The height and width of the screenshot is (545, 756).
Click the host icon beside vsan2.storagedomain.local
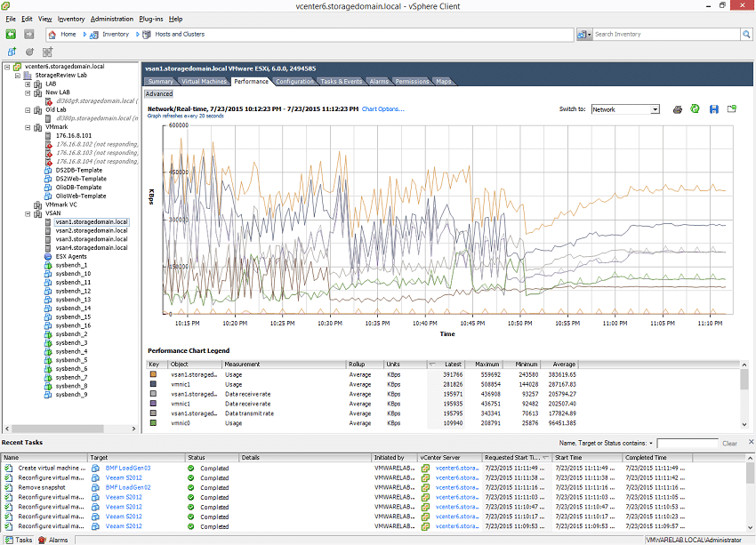[48, 231]
